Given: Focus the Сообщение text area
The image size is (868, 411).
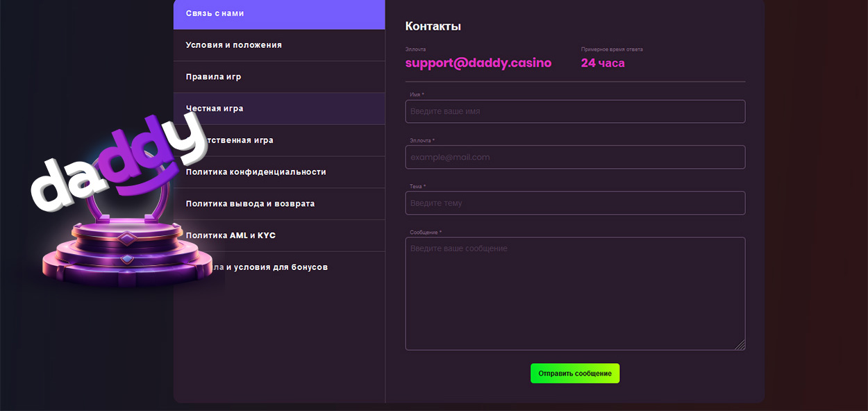Looking at the screenshot, I should pos(575,293).
